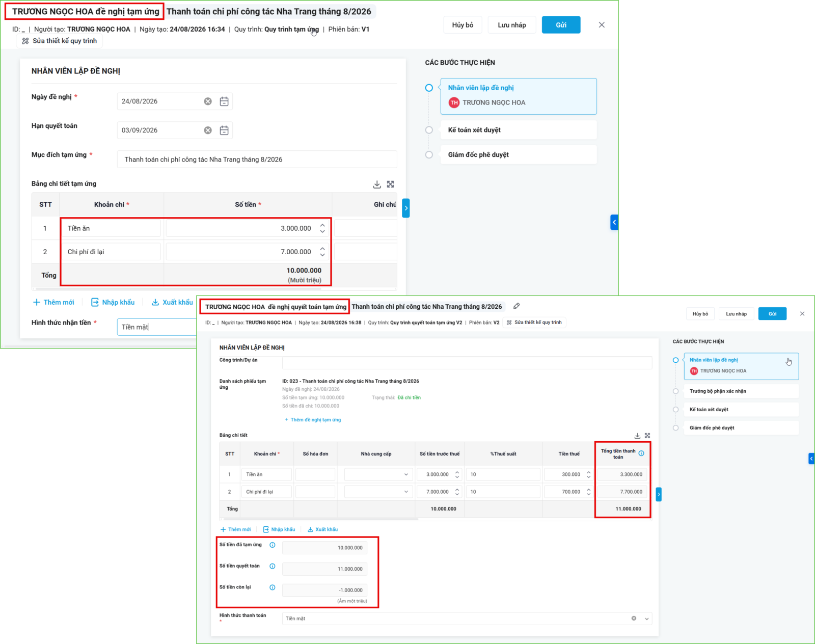Select the Nhân viên lập đề nghị step circle in settlement form
The height and width of the screenshot is (644, 815).
pos(675,360)
